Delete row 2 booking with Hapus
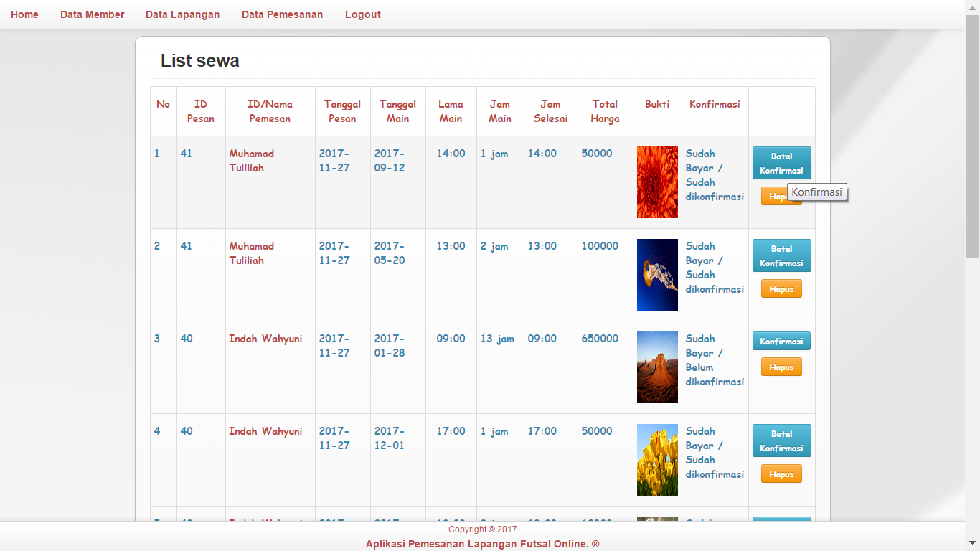The width and height of the screenshot is (980, 551). coord(781,288)
